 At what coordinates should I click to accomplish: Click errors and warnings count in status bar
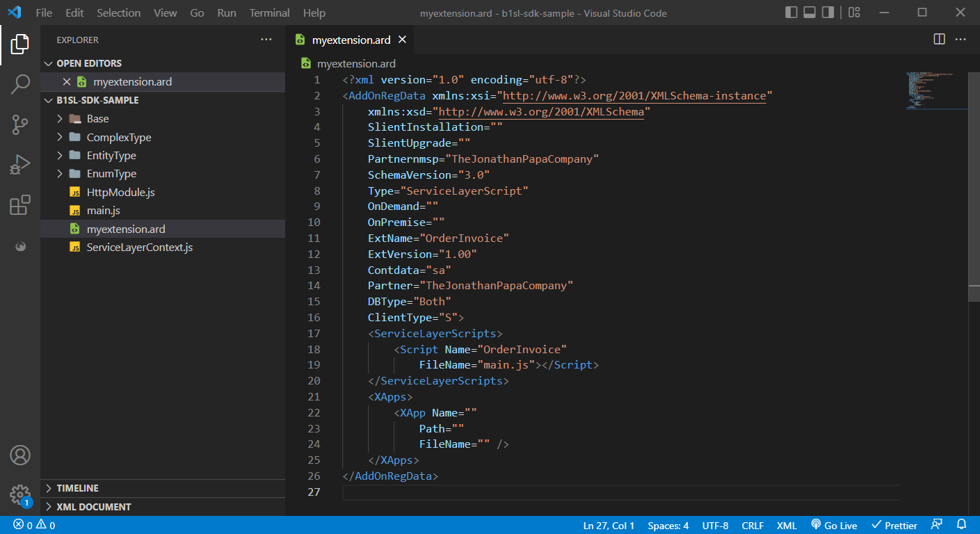click(x=34, y=526)
